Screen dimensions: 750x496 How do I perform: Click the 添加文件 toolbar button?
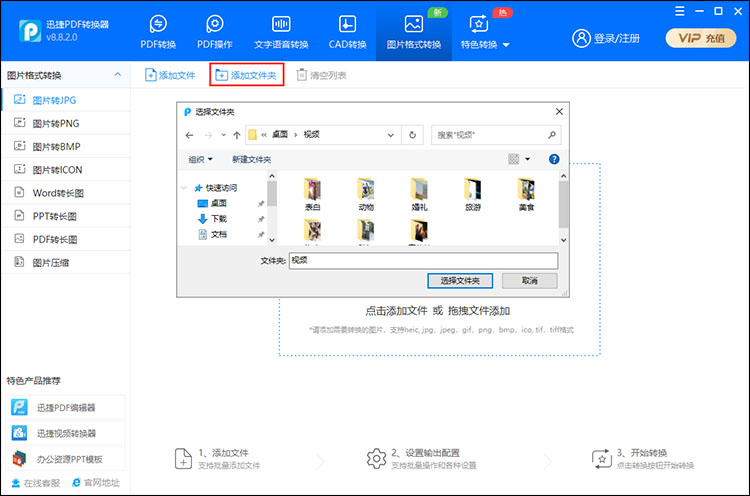(x=170, y=75)
